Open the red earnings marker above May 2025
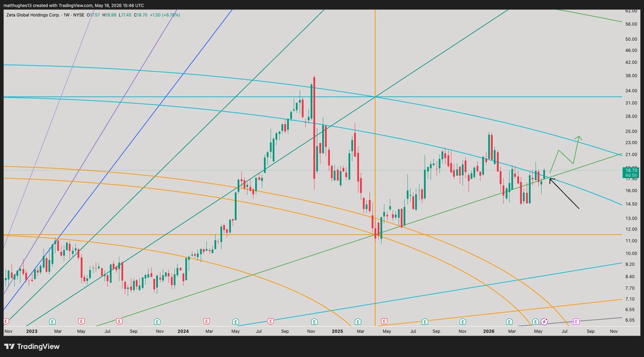644x357 pixels. 384,321
